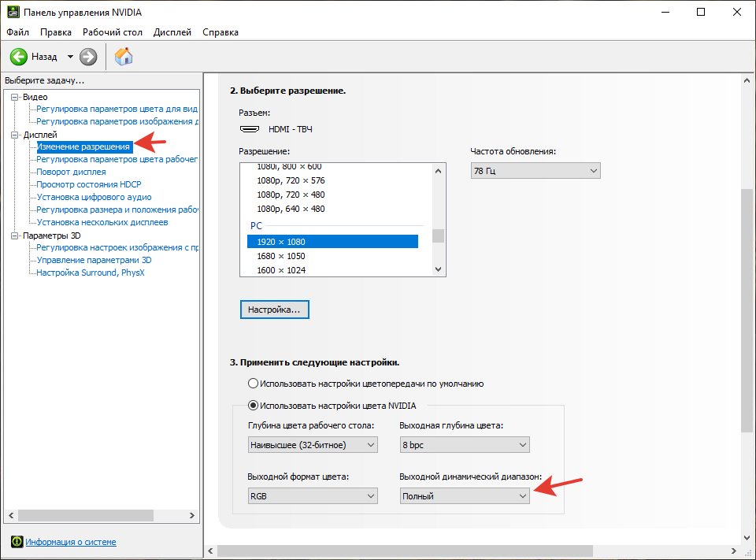Collapse the Видео tree node
756x560 pixels.
click(x=14, y=97)
